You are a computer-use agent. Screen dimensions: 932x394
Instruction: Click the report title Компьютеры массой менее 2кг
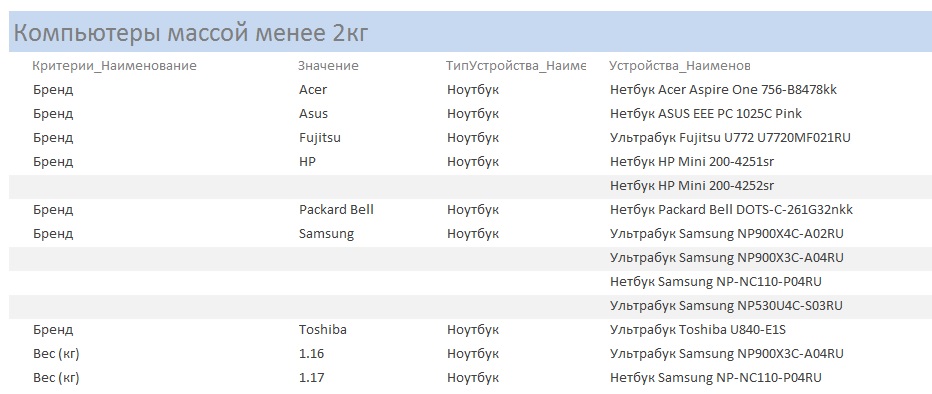[x=191, y=33]
